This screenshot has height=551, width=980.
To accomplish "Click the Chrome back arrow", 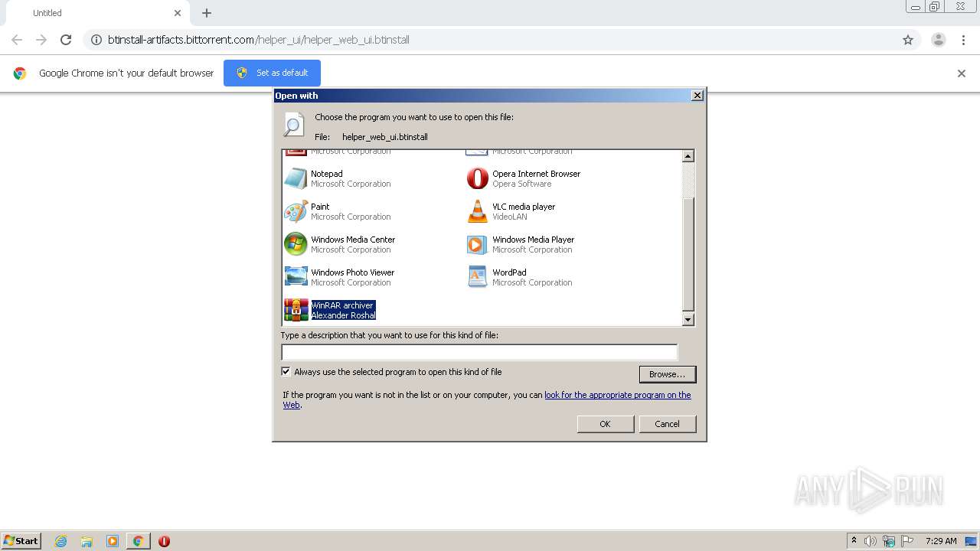I will (x=17, y=40).
